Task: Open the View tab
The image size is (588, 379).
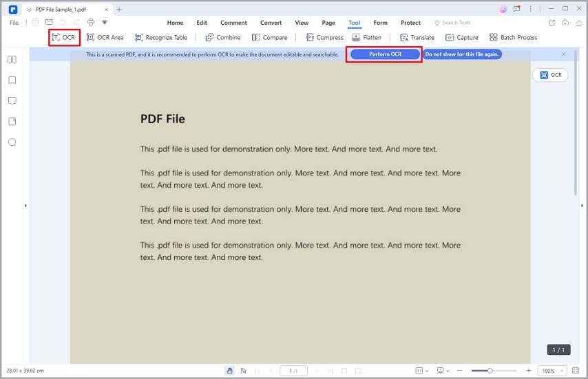Action: pyautogui.click(x=302, y=23)
